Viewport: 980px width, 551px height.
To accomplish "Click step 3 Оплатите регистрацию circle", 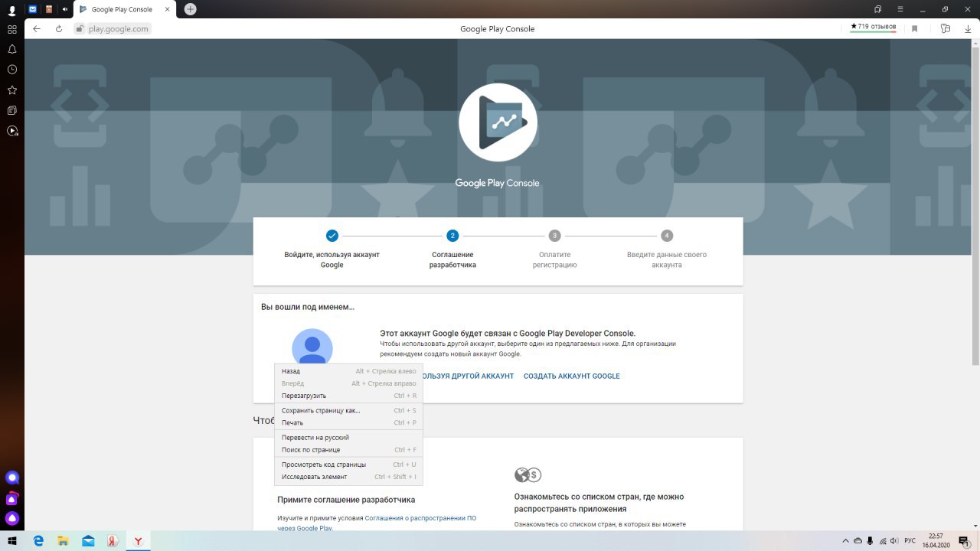I will [554, 236].
